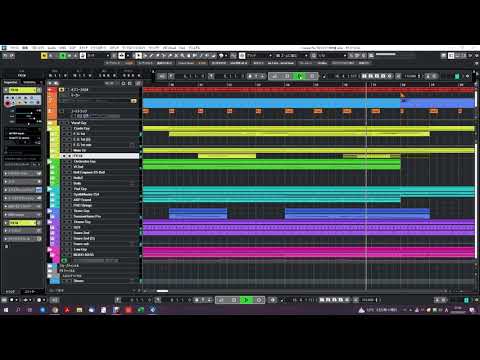Click the quantize icon next to 1/16

[x=314, y=56]
